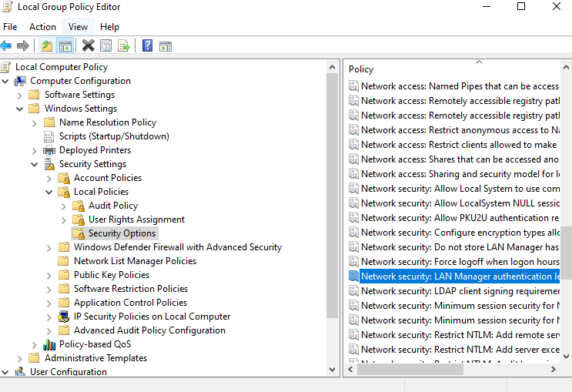The height and width of the screenshot is (392, 572).
Task: Click the Forward arrow toolbar icon
Action: coord(23,46)
